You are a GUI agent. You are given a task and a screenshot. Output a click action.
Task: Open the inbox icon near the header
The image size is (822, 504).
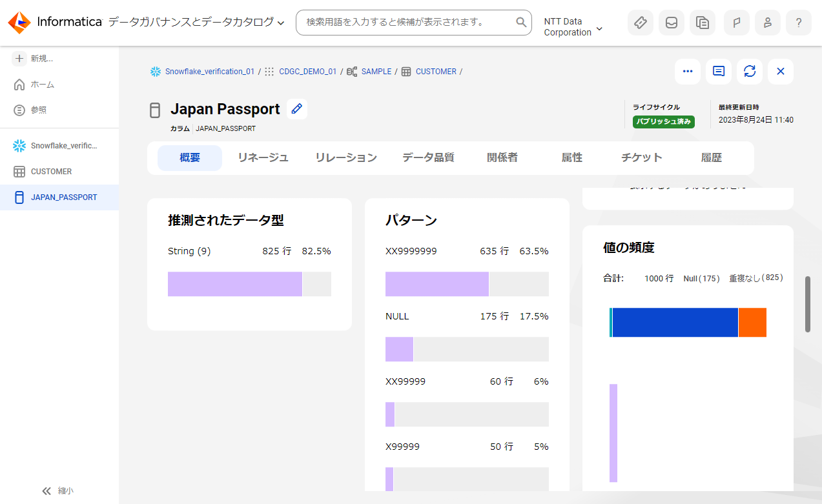[x=671, y=22]
